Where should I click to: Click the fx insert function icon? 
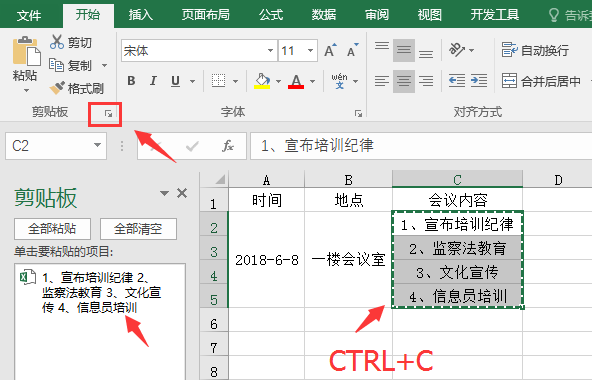point(228,146)
